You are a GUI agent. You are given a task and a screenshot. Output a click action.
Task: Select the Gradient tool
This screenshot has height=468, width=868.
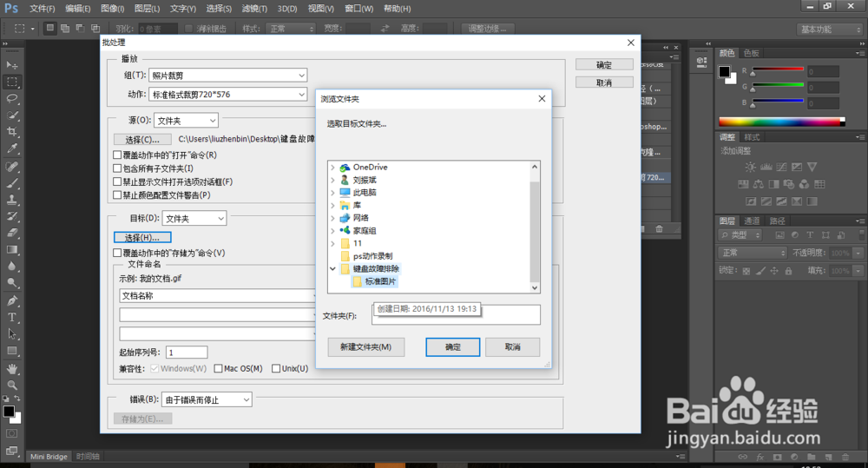click(x=11, y=250)
